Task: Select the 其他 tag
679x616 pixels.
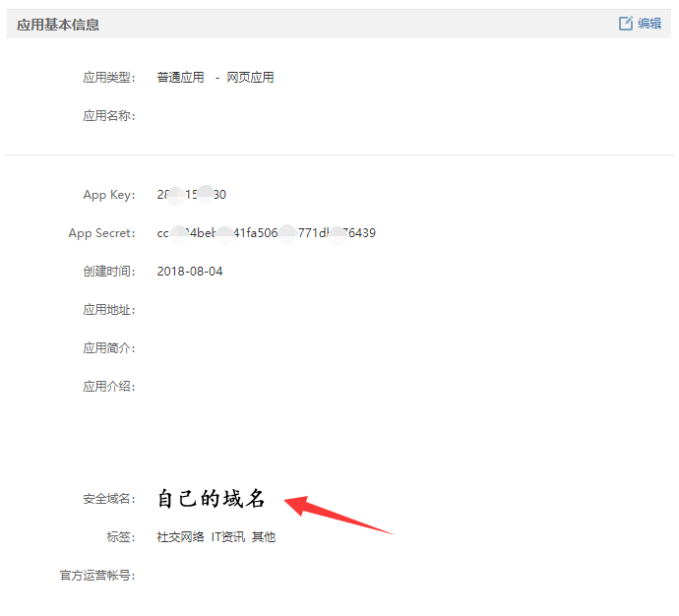Action: (264, 537)
